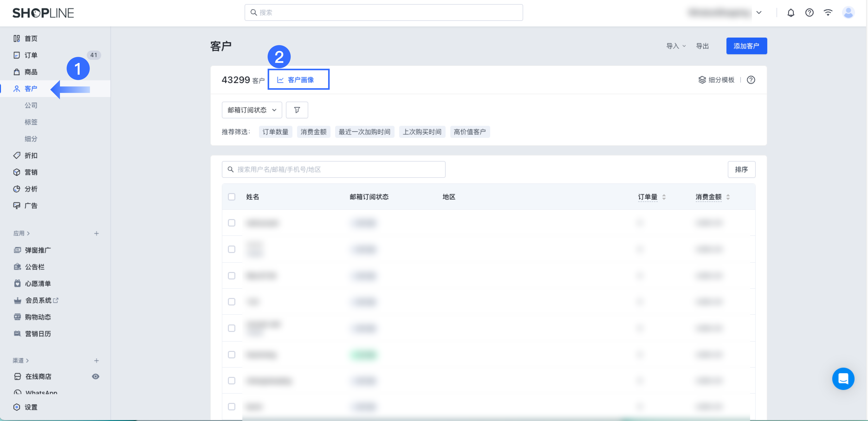
Task: Tick the second customer row checkbox
Action: tap(231, 249)
